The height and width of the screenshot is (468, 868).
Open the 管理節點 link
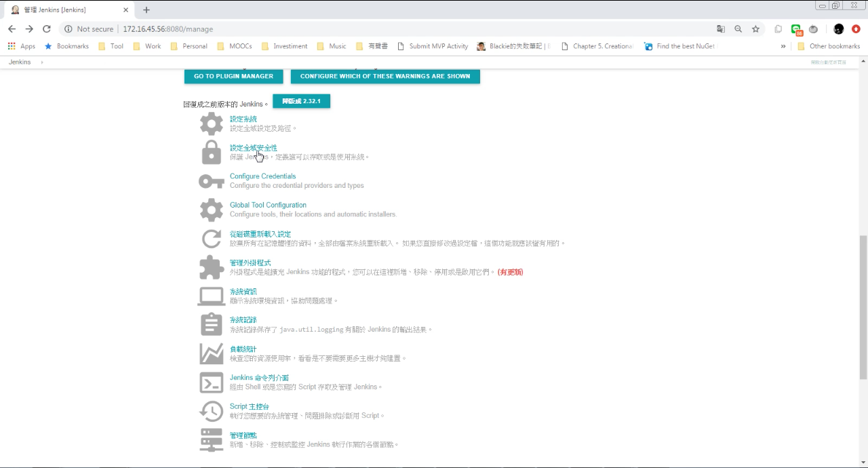(x=243, y=435)
